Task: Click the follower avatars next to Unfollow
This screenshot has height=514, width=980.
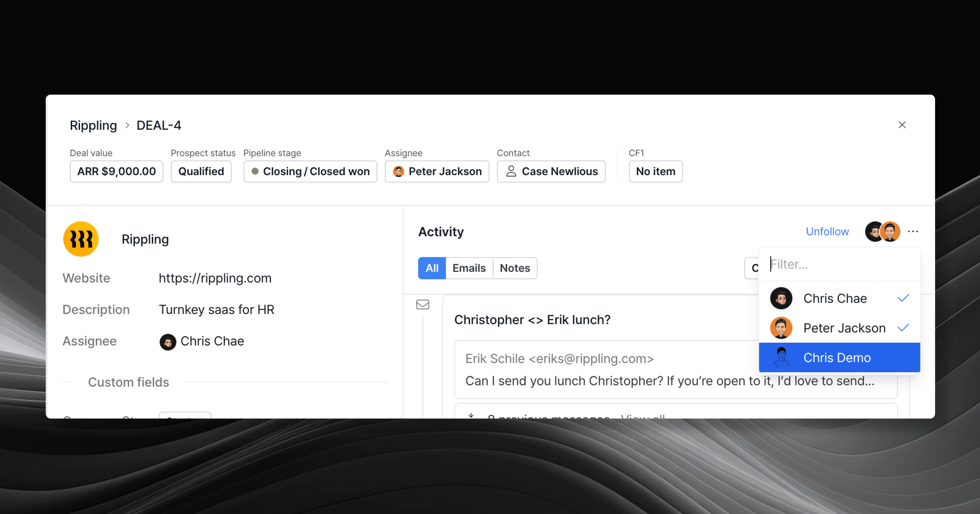Action: tap(882, 231)
